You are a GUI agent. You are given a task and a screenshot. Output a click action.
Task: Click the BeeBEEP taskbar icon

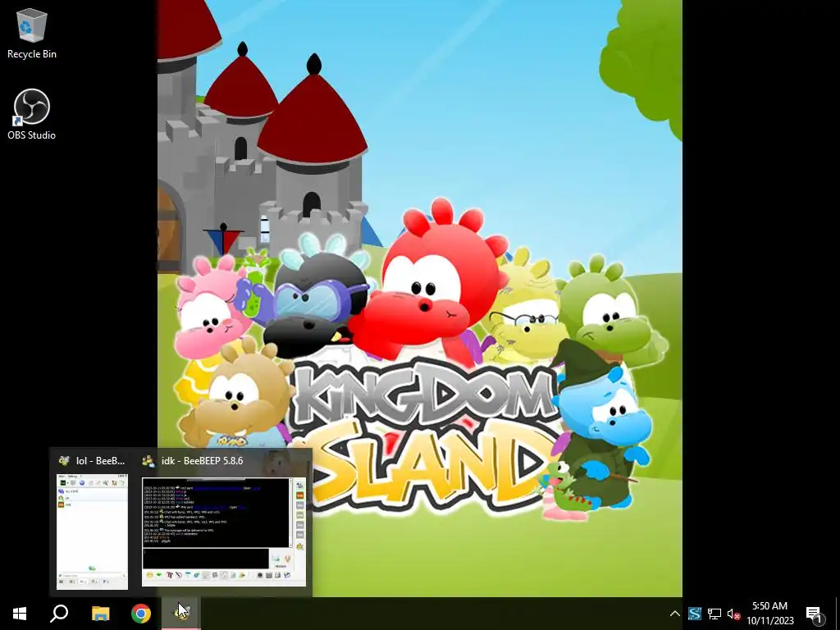click(x=181, y=614)
